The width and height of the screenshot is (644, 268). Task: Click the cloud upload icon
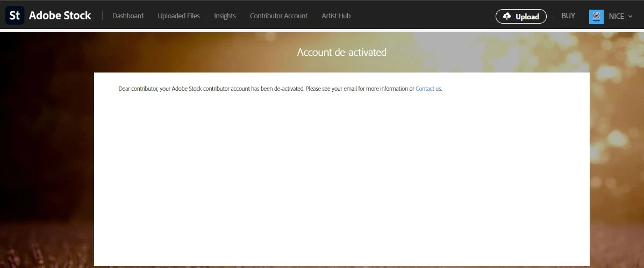click(507, 16)
